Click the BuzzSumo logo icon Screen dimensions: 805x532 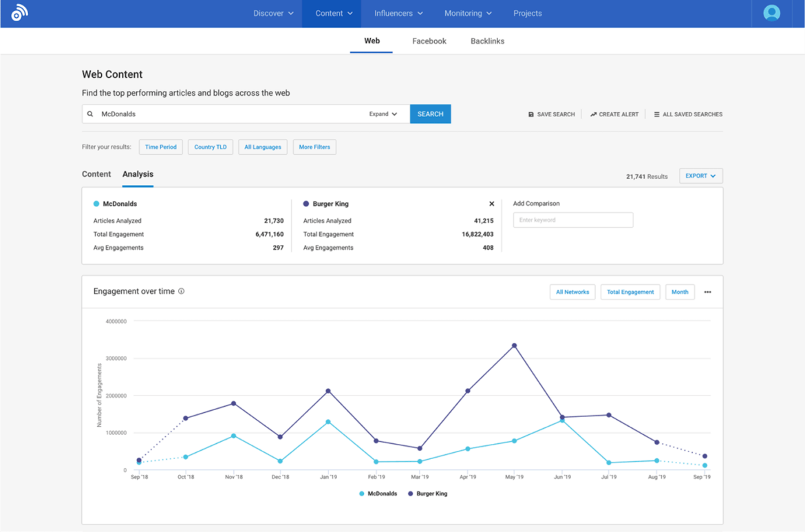point(18,12)
